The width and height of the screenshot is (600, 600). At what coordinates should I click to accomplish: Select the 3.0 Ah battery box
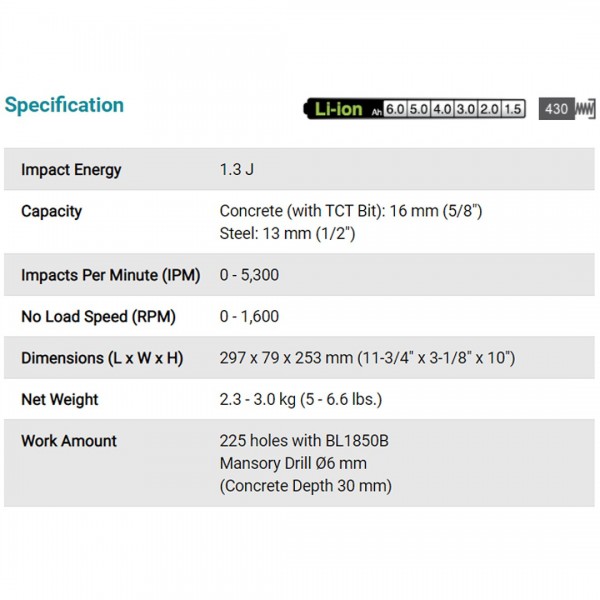pyautogui.click(x=466, y=109)
